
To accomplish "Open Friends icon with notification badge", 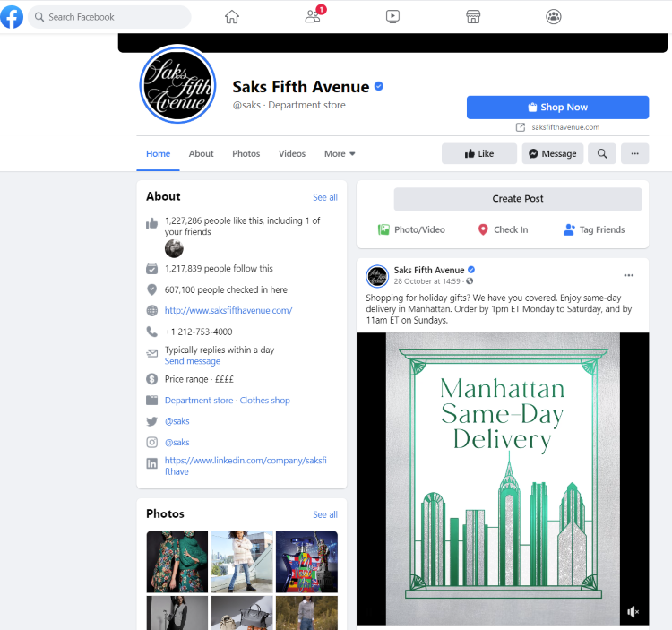I will [313, 16].
